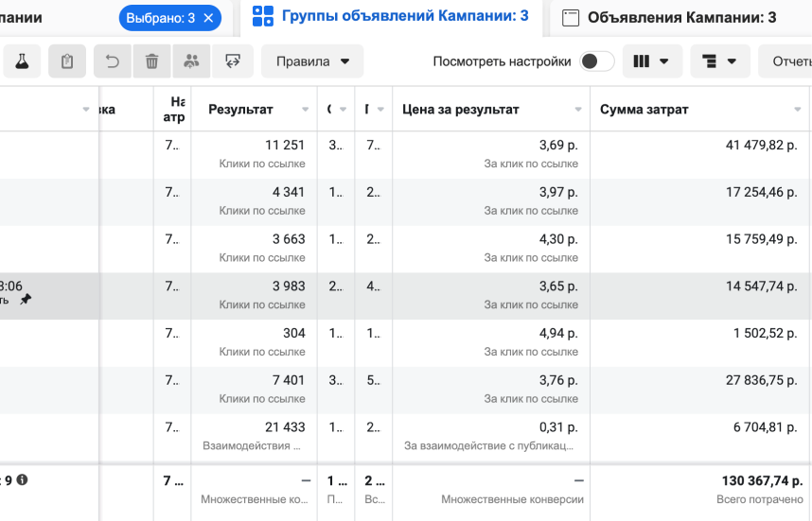Click the trash delete icon
Viewport: 812px width, 521px height.
coord(151,61)
